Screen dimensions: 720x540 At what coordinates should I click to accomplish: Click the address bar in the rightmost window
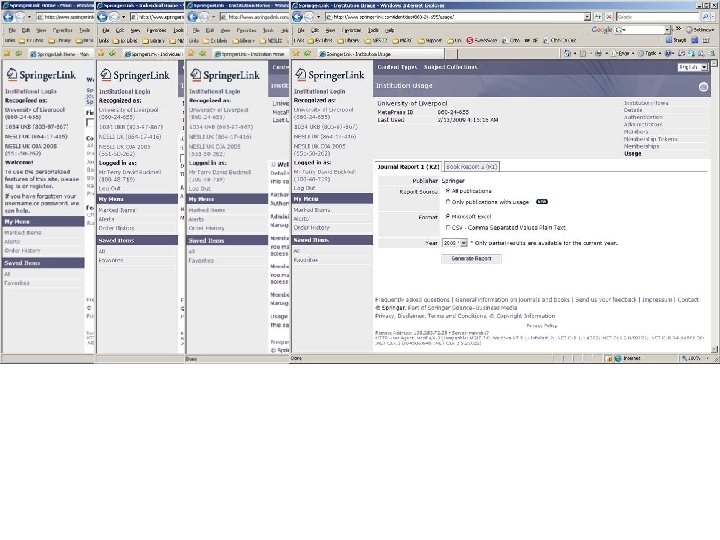coord(455,17)
